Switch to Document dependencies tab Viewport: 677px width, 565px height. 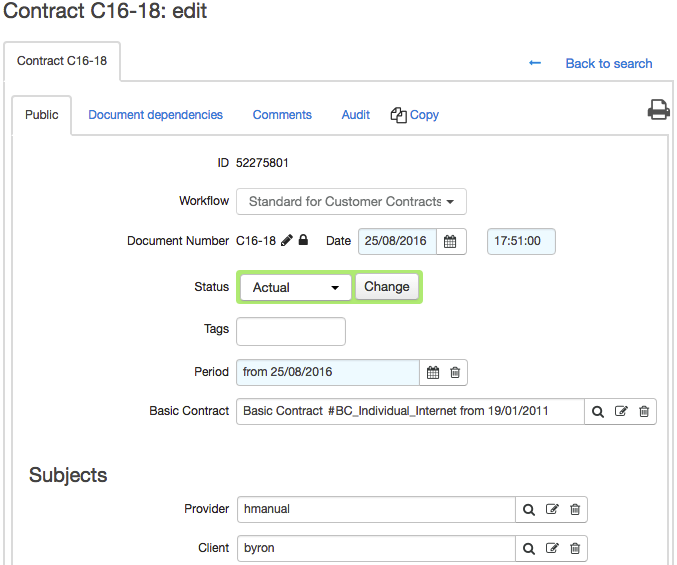pos(155,115)
